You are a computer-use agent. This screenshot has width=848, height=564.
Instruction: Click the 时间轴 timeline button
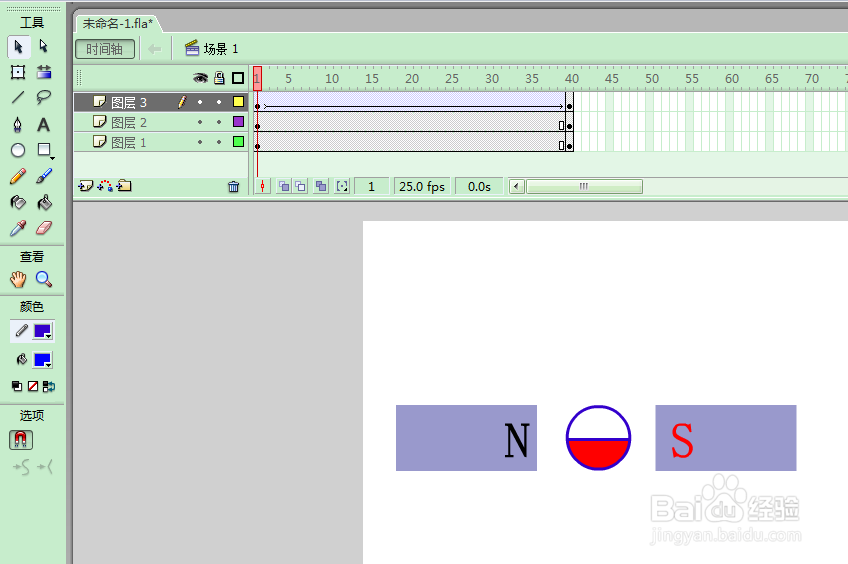105,49
